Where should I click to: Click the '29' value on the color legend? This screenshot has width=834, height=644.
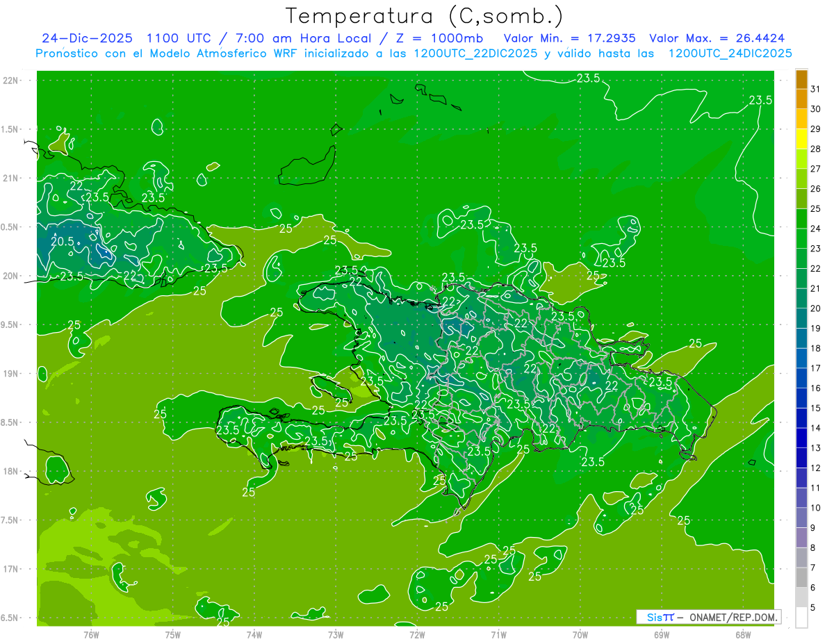(815, 129)
